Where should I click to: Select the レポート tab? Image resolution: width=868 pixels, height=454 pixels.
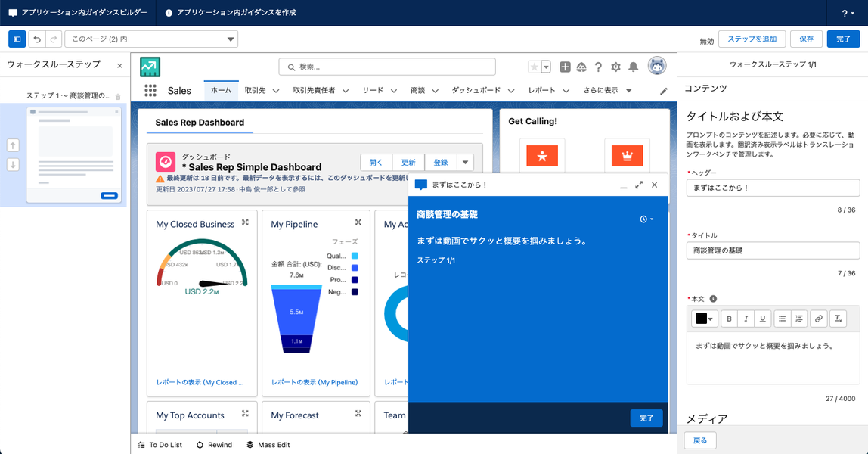541,90
